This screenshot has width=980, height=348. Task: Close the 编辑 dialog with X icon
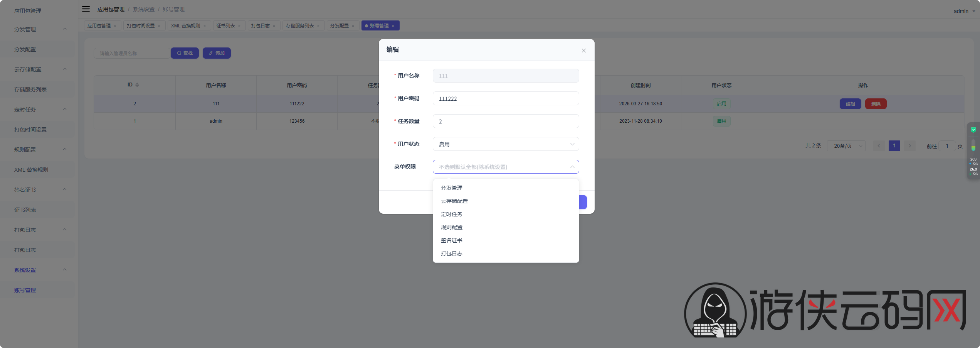click(x=583, y=51)
